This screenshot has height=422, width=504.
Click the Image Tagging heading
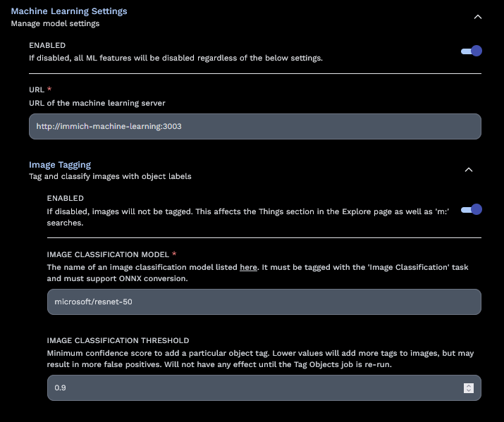[x=60, y=165]
